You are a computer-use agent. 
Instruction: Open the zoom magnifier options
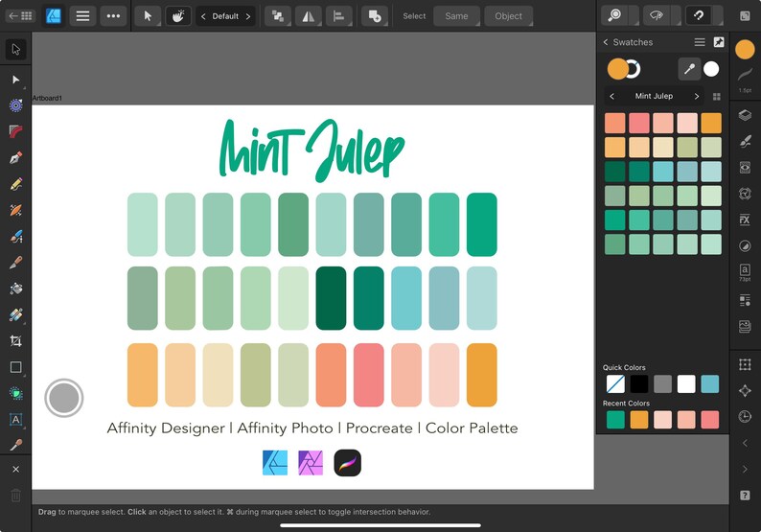[615, 16]
